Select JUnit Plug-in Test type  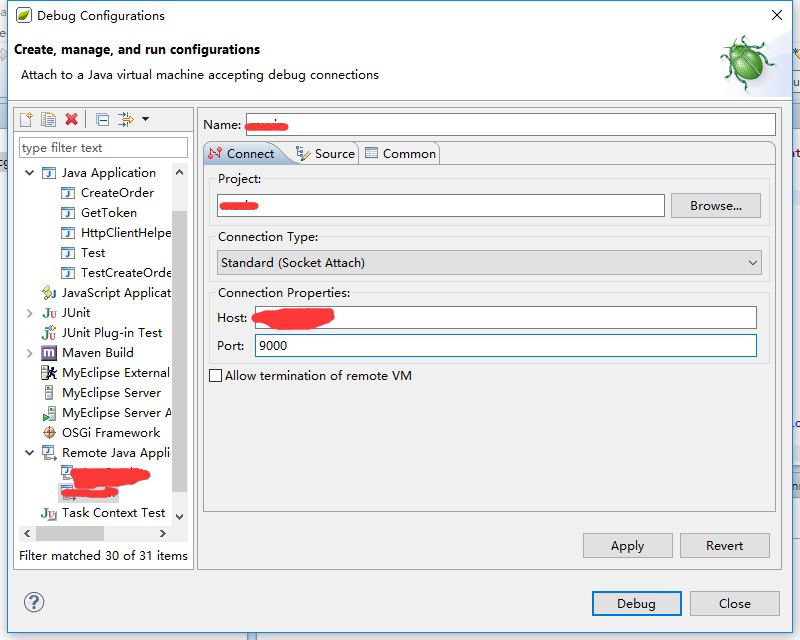[112, 333]
